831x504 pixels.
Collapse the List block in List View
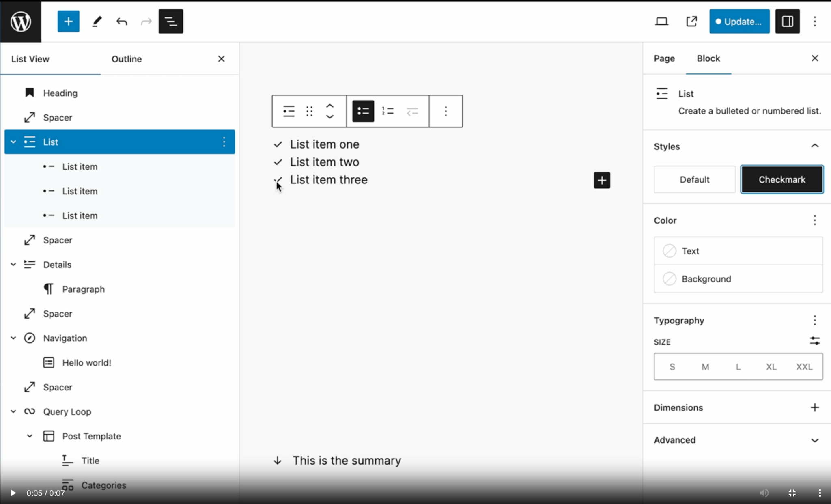pyautogui.click(x=13, y=142)
